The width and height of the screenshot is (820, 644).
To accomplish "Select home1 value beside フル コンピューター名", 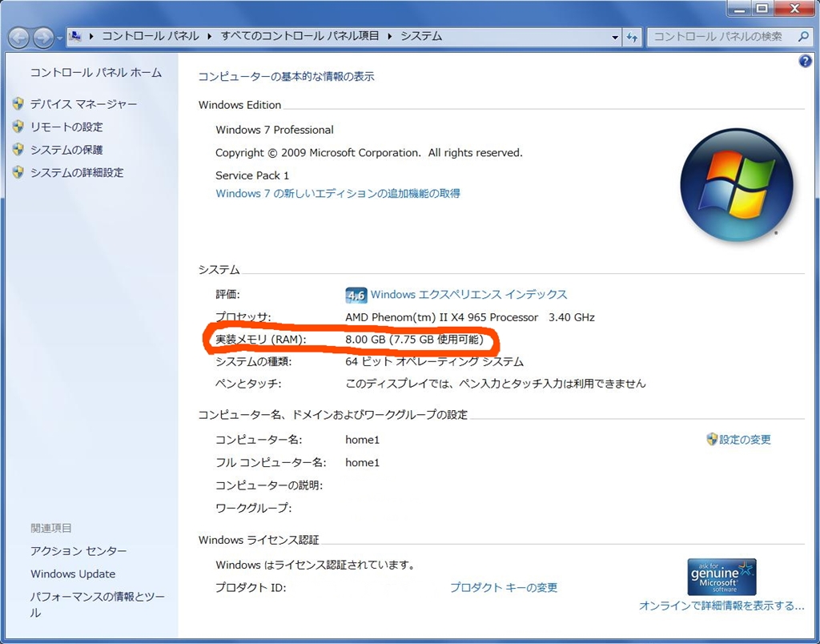I will 363,462.
